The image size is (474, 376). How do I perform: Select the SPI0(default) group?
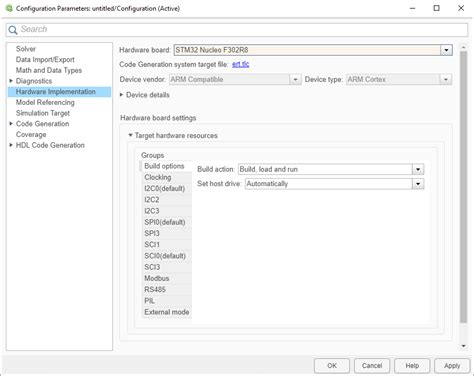click(x=167, y=222)
